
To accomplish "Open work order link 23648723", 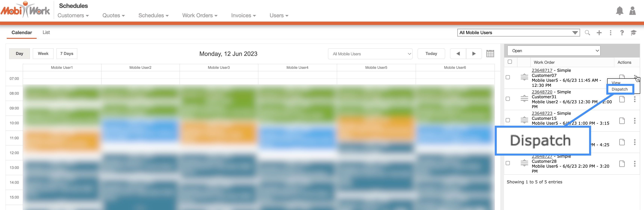I will 542,113.
